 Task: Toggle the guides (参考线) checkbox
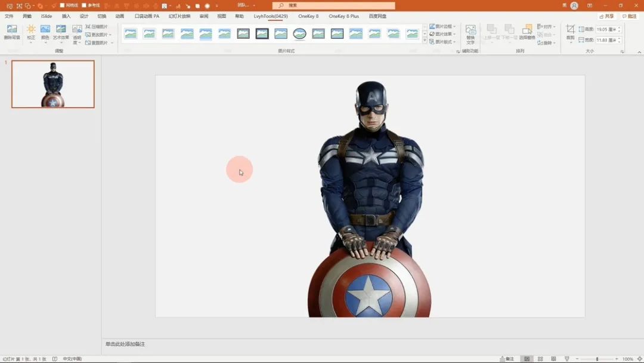tap(83, 5)
